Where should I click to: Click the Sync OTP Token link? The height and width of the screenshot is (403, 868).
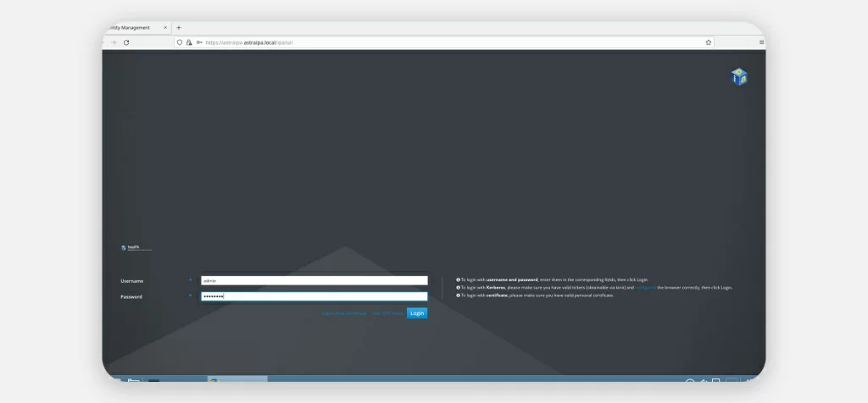pos(387,313)
